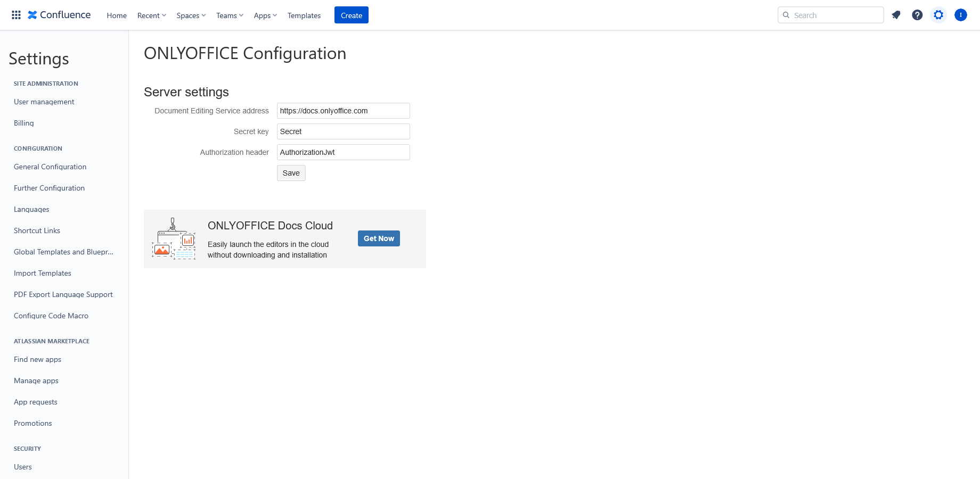Focus the Secret key field
This screenshot has height=479, width=980.
point(344,131)
